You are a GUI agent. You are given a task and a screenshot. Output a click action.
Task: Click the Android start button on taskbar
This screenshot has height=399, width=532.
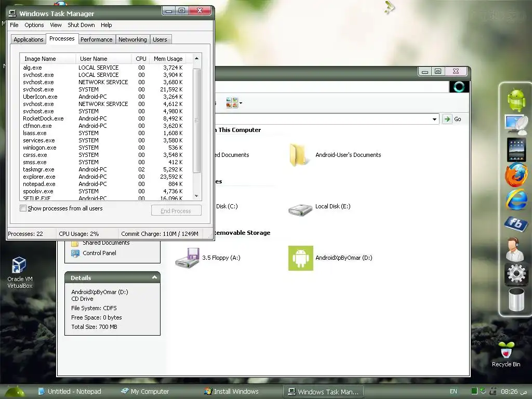(x=15, y=392)
